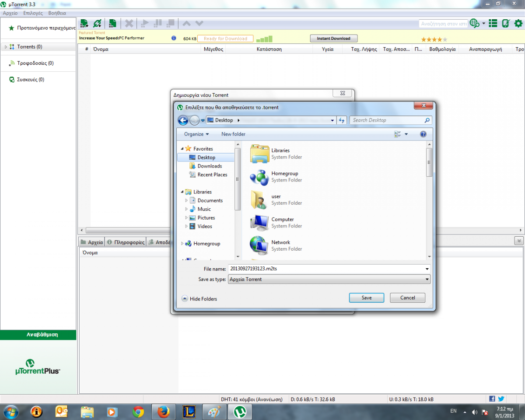Click the web search globe icon
This screenshot has height=420, width=525.
click(x=474, y=23)
